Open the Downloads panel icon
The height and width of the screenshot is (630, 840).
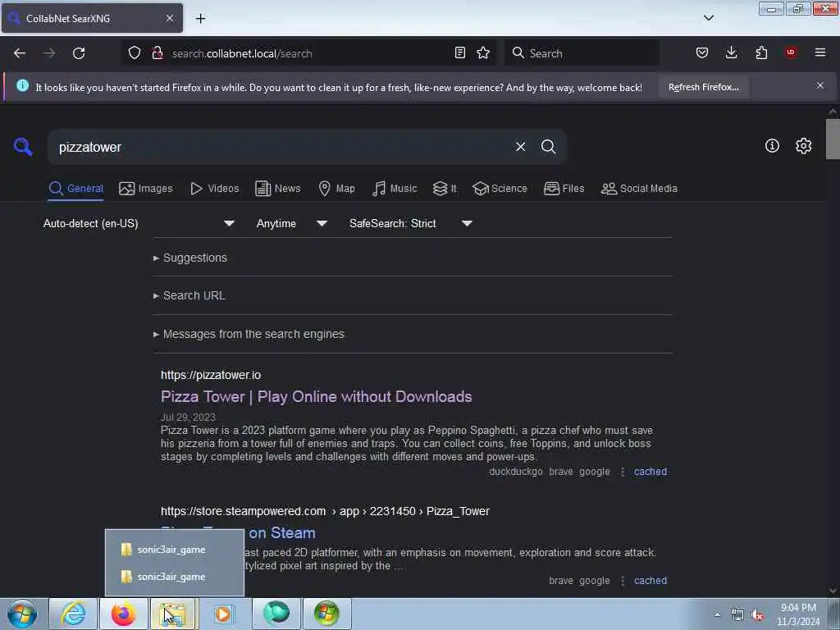[x=731, y=53]
